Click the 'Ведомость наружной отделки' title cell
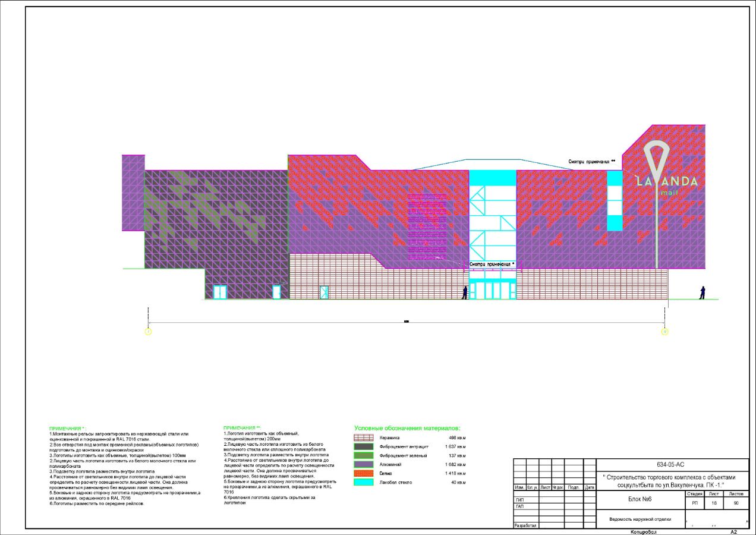 (x=640, y=519)
